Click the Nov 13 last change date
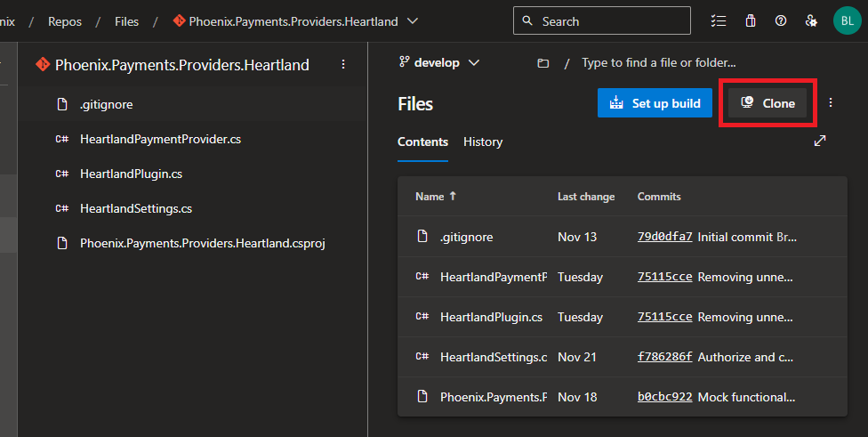This screenshot has width=868, height=437. (x=577, y=237)
